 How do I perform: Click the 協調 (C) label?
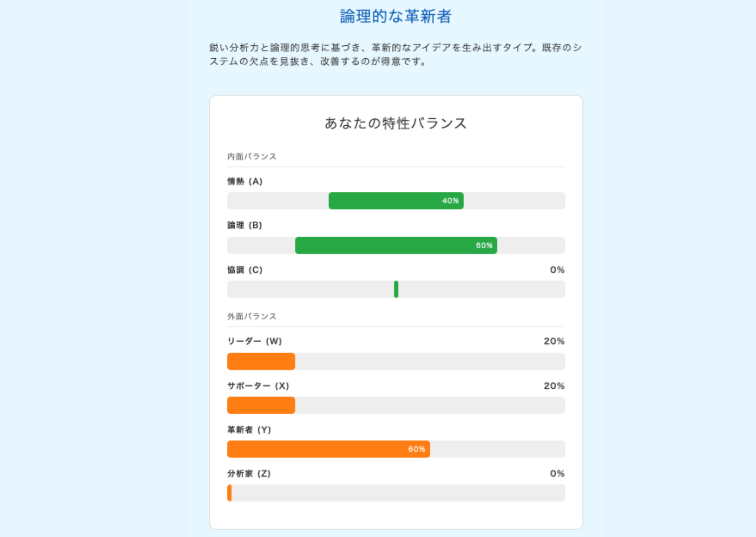tap(245, 270)
